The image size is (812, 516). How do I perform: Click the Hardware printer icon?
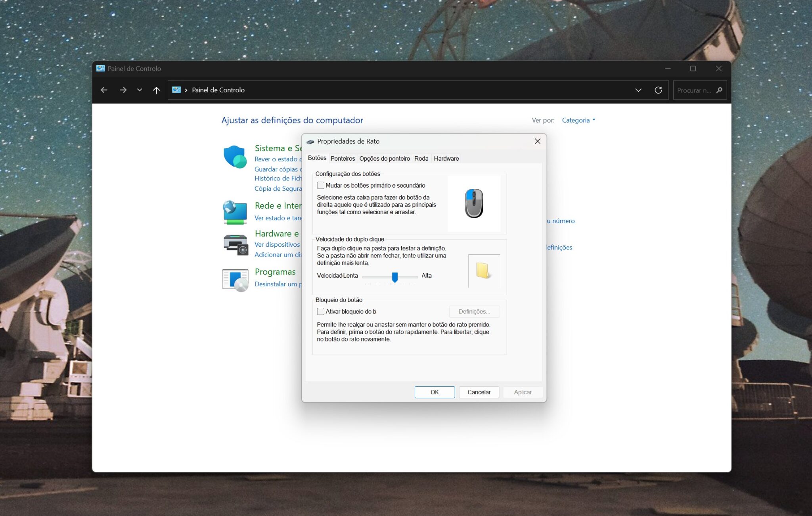tap(235, 244)
